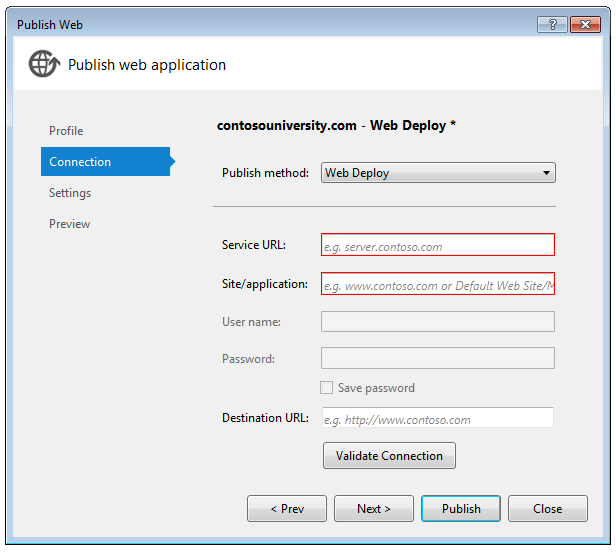Go to the Profile step
616x552 pixels.
(x=66, y=131)
